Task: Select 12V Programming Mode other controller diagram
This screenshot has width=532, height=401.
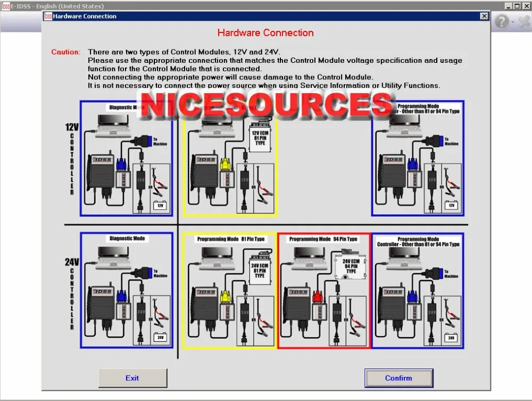Action: [x=418, y=158]
